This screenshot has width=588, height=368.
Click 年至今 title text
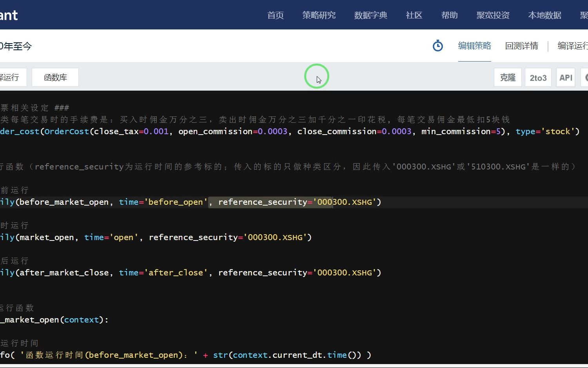[x=18, y=46]
